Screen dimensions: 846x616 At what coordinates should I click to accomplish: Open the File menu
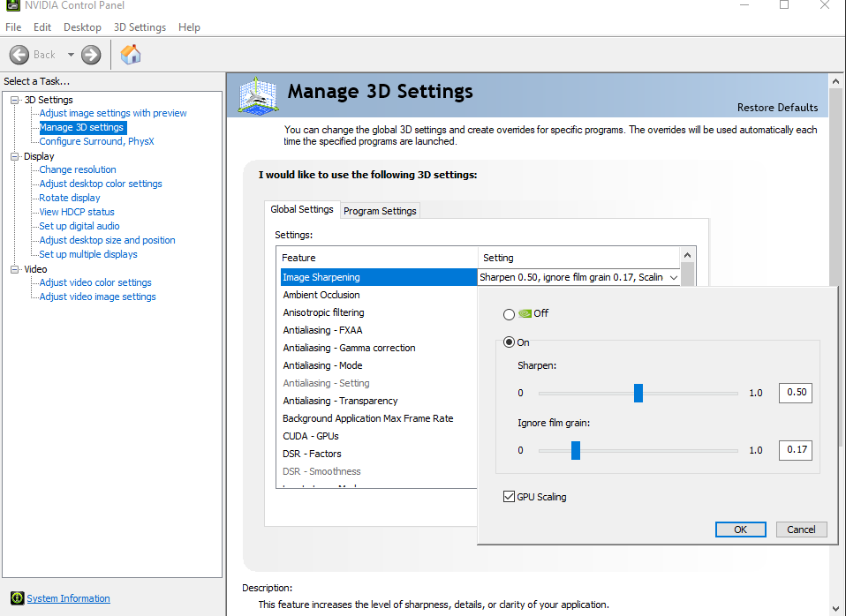(13, 27)
